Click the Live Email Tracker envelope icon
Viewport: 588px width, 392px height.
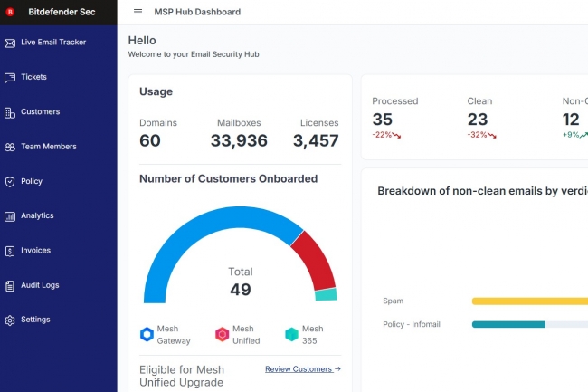tap(10, 43)
